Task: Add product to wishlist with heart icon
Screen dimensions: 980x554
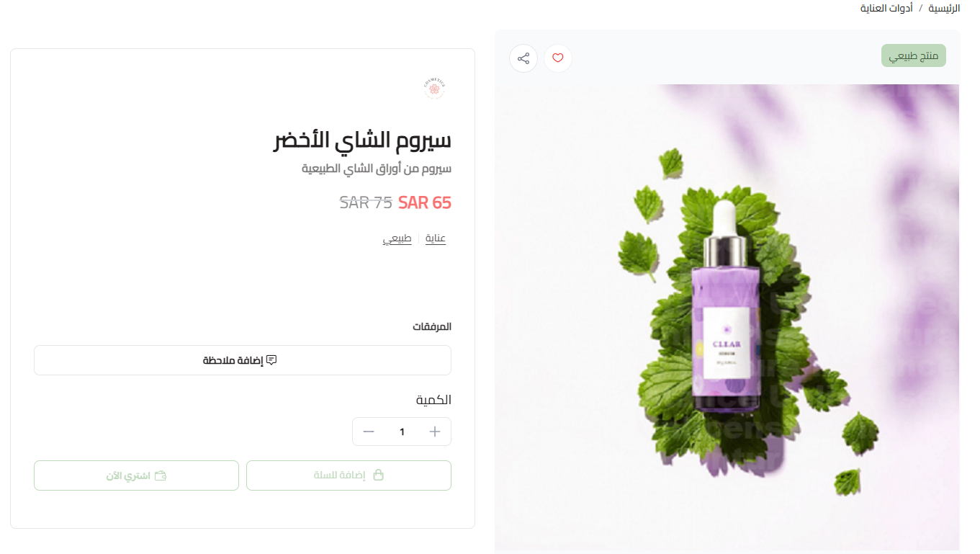Action: coord(558,58)
